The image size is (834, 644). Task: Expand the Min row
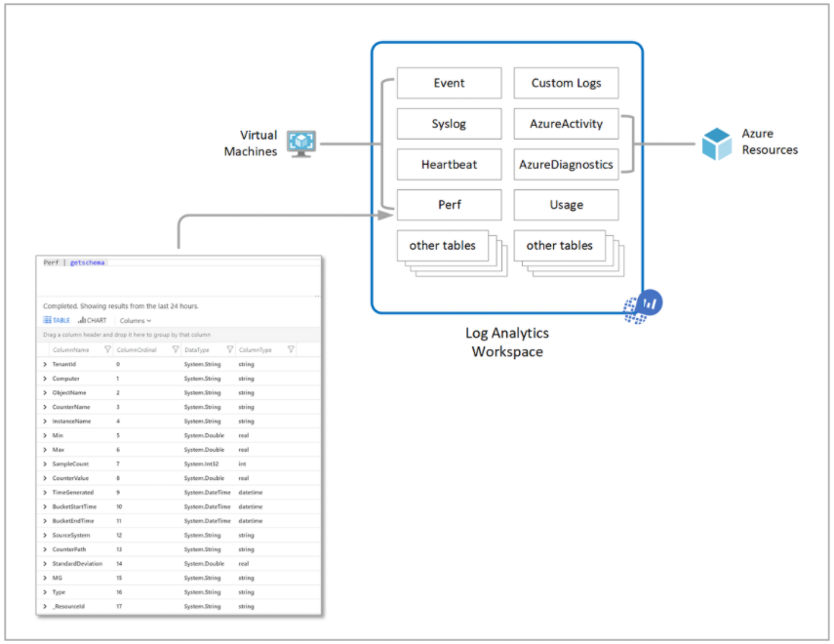[45, 436]
